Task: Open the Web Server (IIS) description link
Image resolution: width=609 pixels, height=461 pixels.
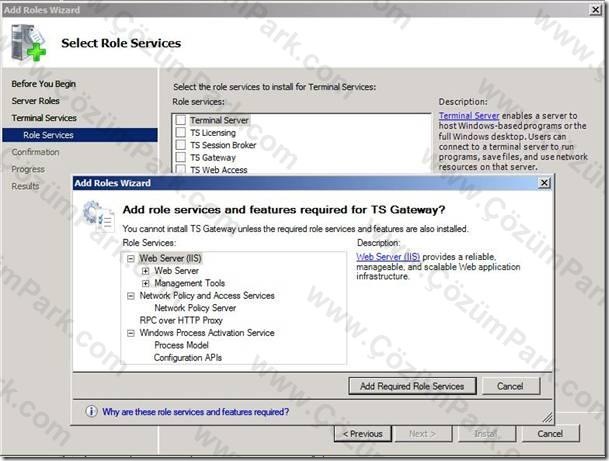Action: coord(388,257)
